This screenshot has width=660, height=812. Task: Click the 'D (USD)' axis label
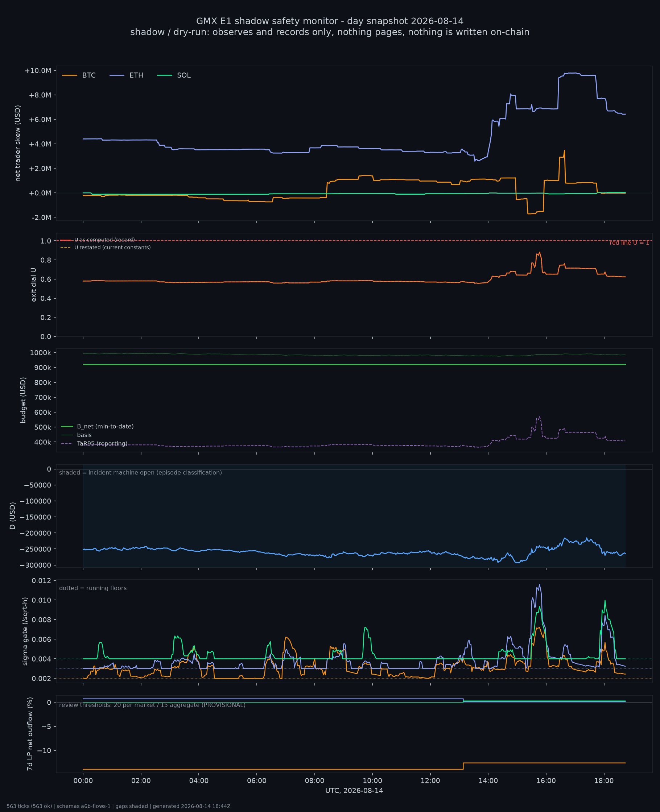click(x=13, y=515)
